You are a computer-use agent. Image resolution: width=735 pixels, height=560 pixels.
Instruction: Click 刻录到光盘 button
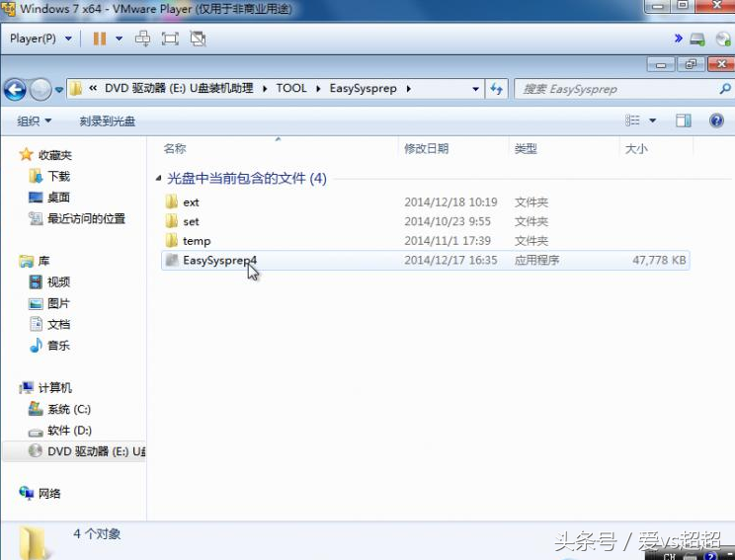coord(108,121)
